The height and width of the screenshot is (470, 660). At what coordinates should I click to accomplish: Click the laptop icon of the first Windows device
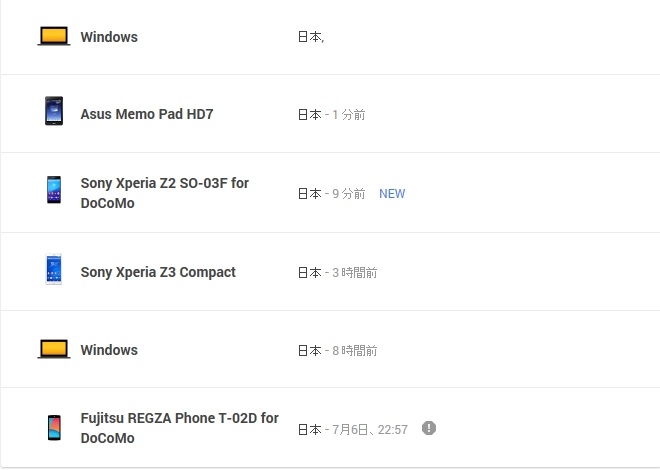point(53,37)
